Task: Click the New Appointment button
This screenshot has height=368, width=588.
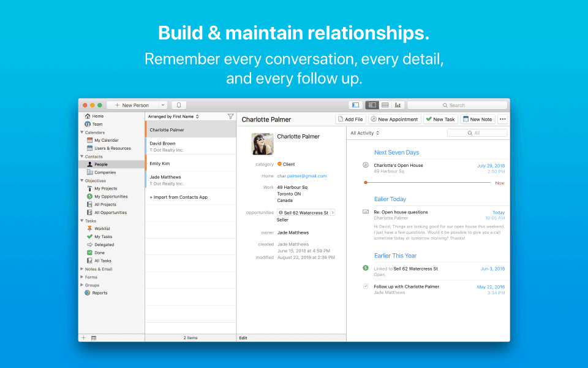Action: click(394, 120)
